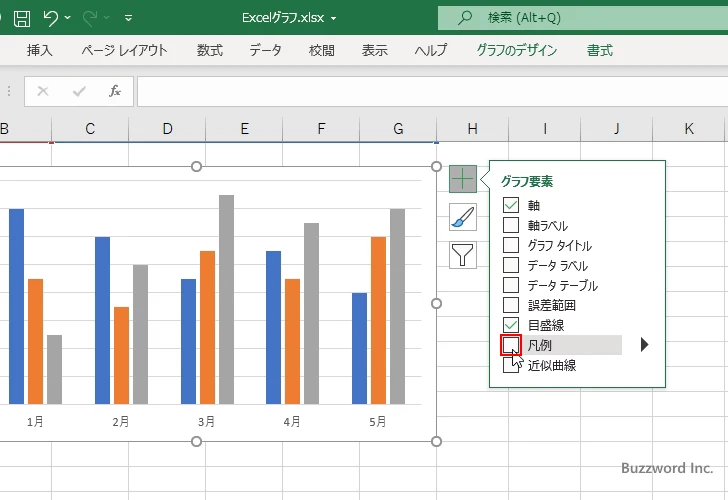Click the Save icon in title bar
Image resolution: width=728 pixels, height=500 pixels.
(22, 18)
